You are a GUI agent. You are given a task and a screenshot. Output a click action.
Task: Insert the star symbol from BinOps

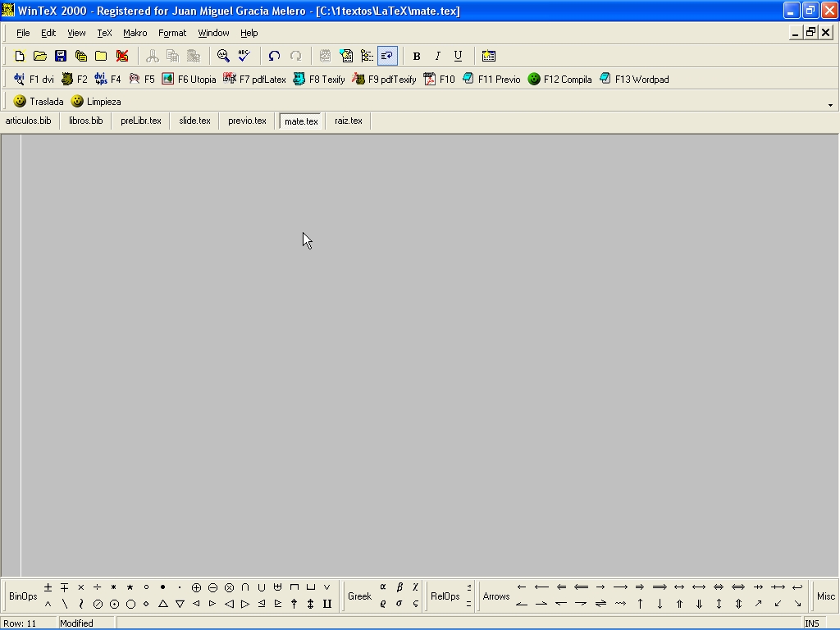click(x=130, y=587)
